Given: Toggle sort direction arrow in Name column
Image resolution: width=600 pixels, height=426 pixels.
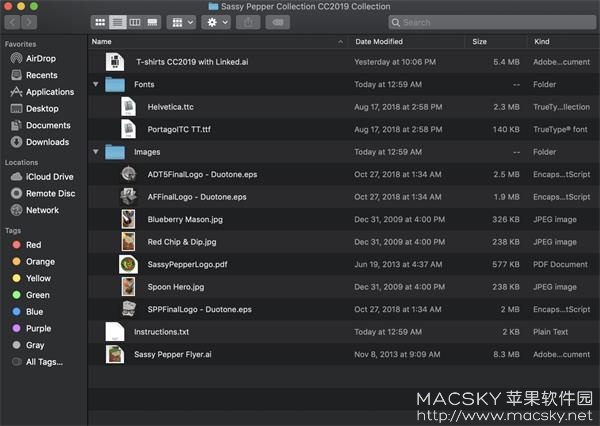Looking at the screenshot, I should 340,41.
